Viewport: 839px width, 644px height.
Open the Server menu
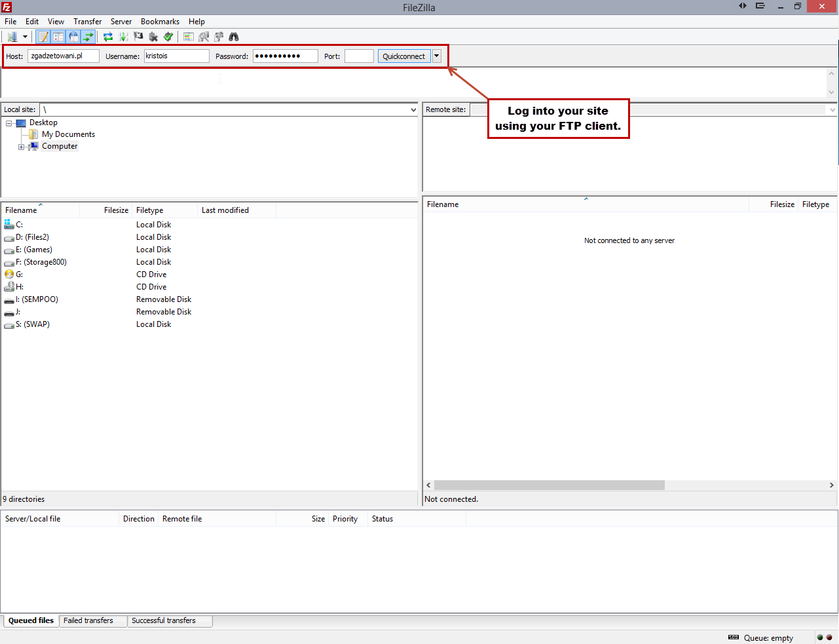pyautogui.click(x=121, y=22)
